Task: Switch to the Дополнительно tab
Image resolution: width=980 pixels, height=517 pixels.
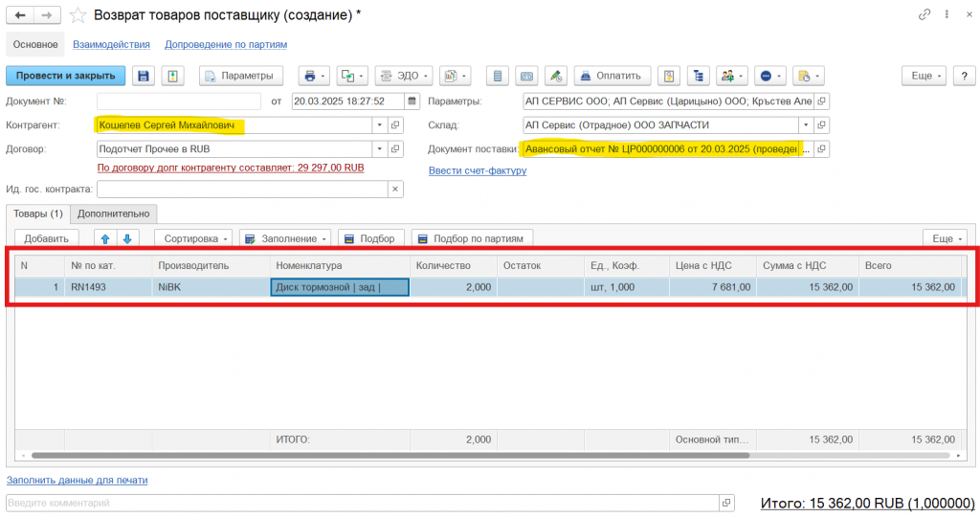Action: pos(114,214)
